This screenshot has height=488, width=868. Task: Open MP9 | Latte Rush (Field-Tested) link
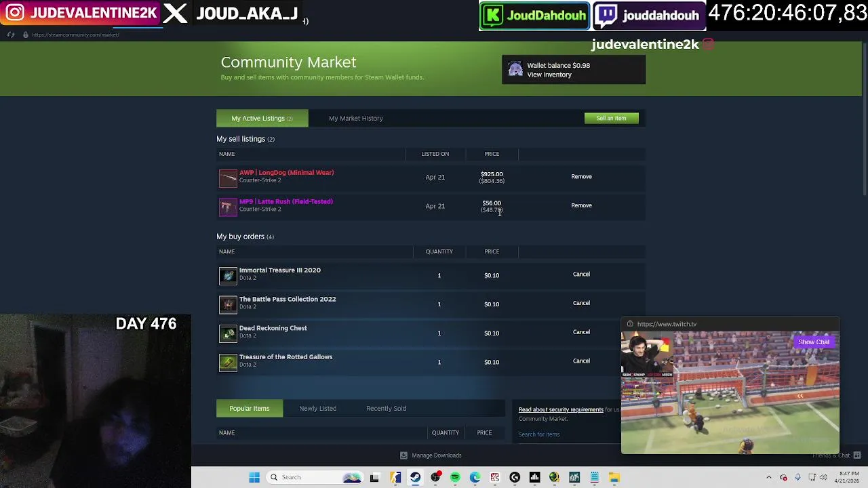click(x=285, y=201)
